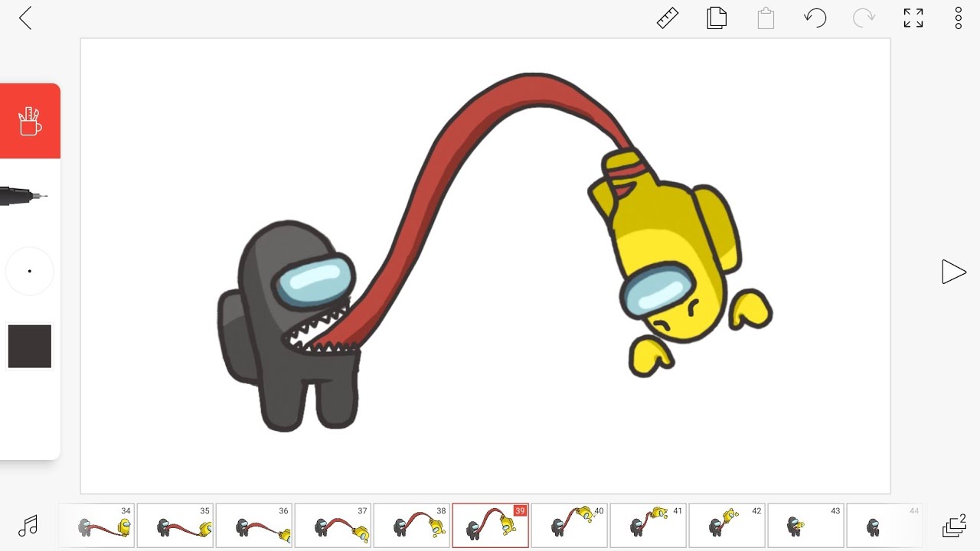Redo the undone action

(x=864, y=18)
